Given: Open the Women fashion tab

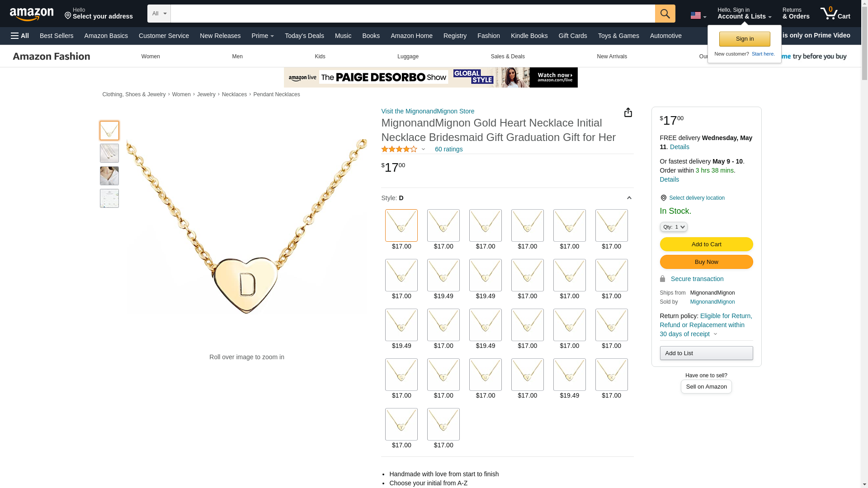Looking at the screenshot, I should (x=151, y=56).
